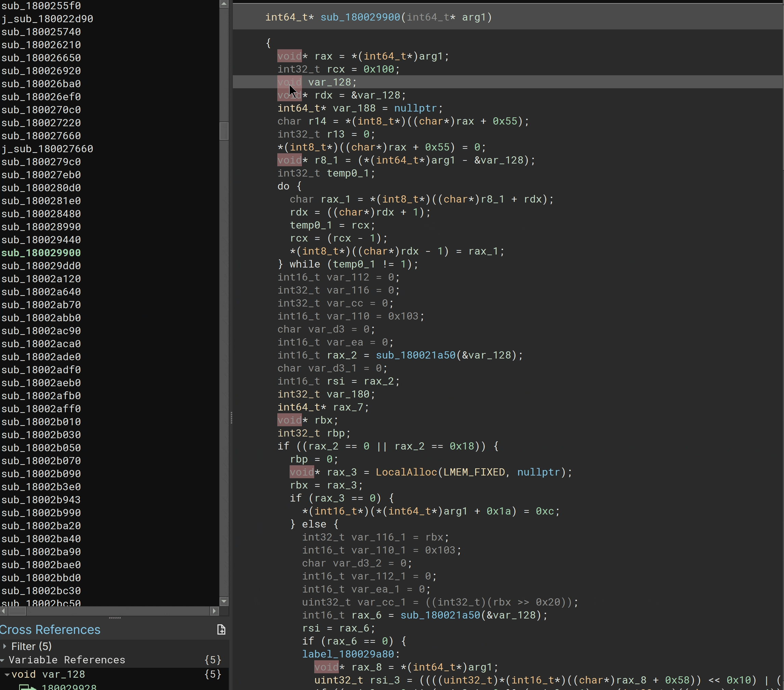Click the Cross References panel title
This screenshot has height=690, width=784.
click(x=49, y=629)
